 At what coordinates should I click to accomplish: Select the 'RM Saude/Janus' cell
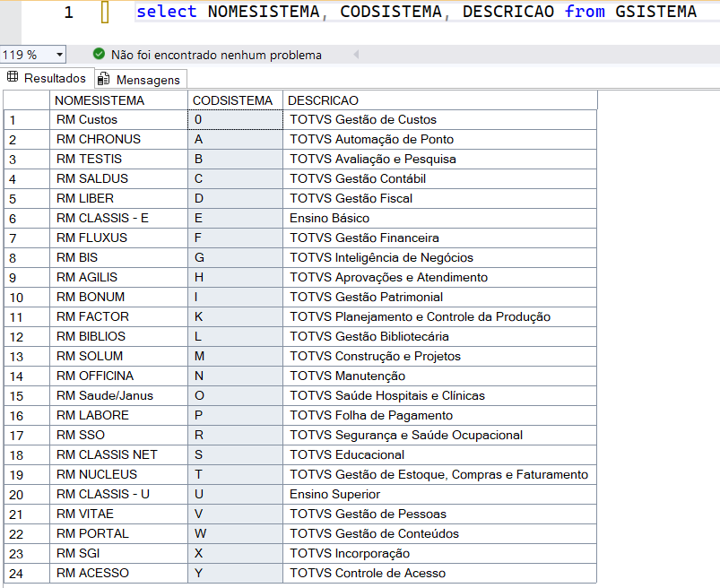coord(119,396)
